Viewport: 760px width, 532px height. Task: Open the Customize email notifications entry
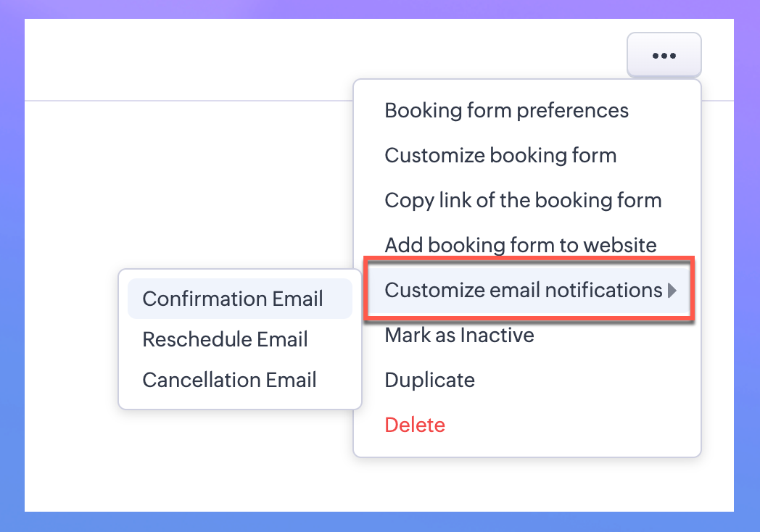point(523,291)
